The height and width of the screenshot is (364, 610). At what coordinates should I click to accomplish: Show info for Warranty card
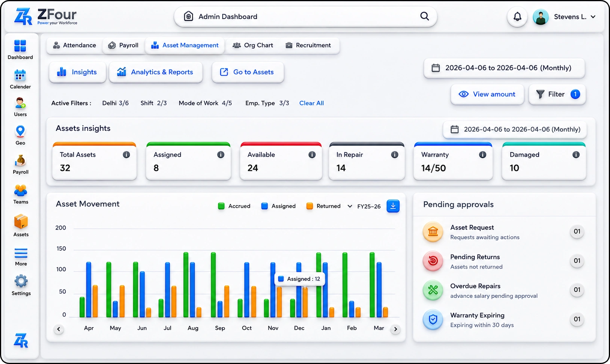(x=483, y=155)
